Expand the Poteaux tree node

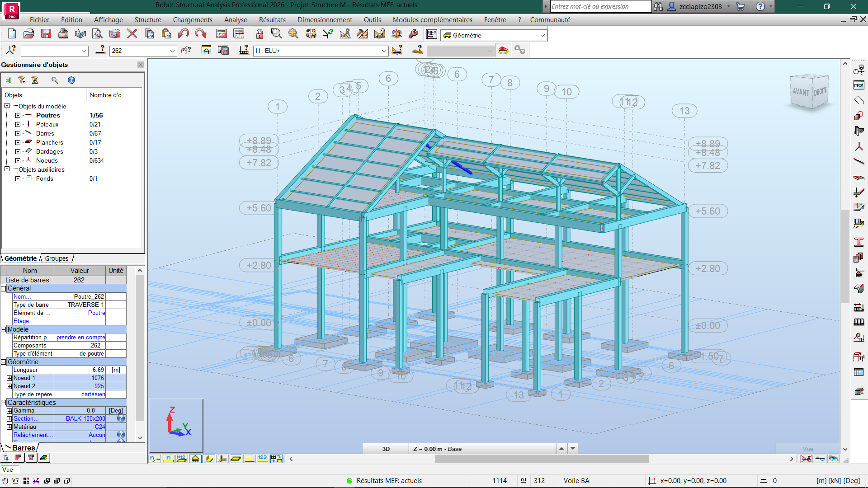[18, 124]
